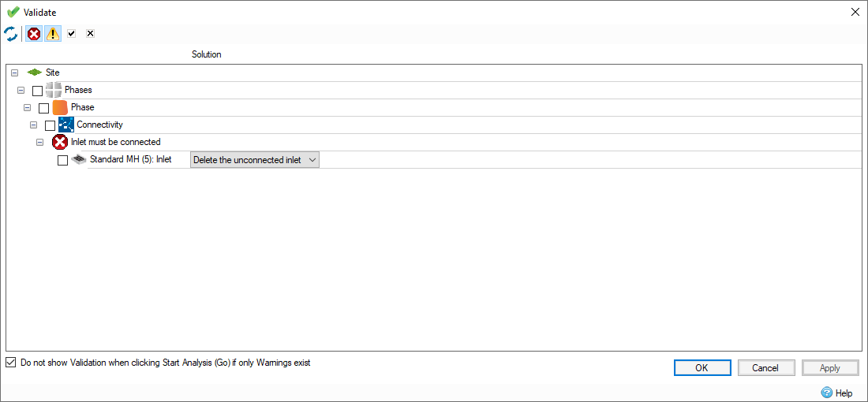The image size is (868, 402).
Task: Collapse the 'Inlet must be connected' node
Action: (x=39, y=143)
